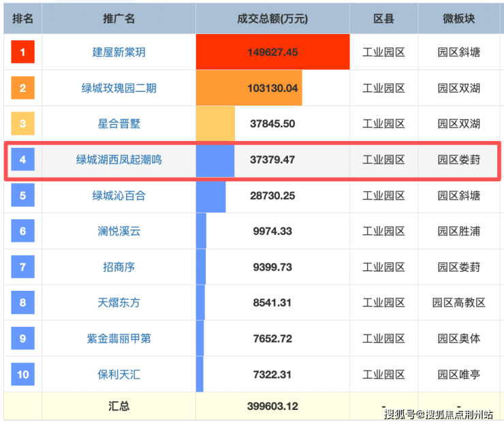This screenshot has height=425, width=504.
Task: Select the rank 6 badge
Action: click(22, 232)
